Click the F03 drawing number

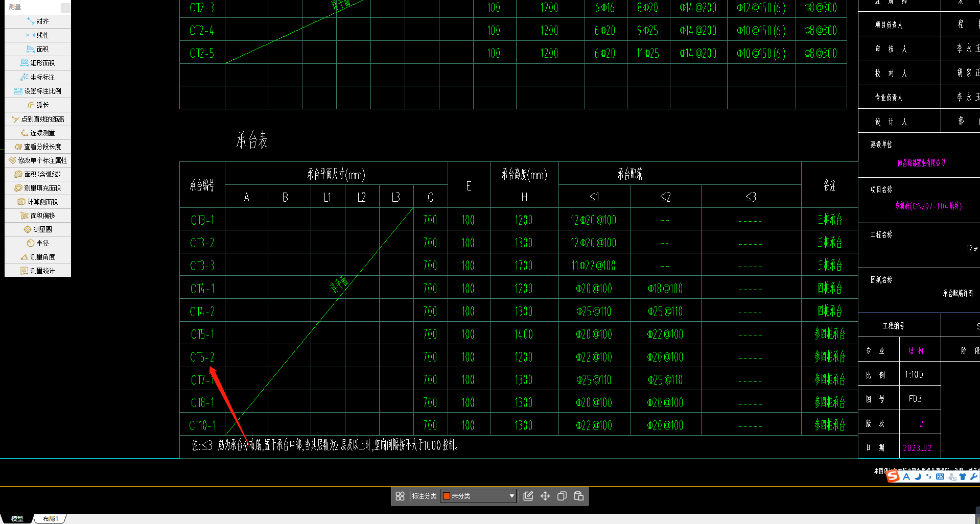coord(915,399)
